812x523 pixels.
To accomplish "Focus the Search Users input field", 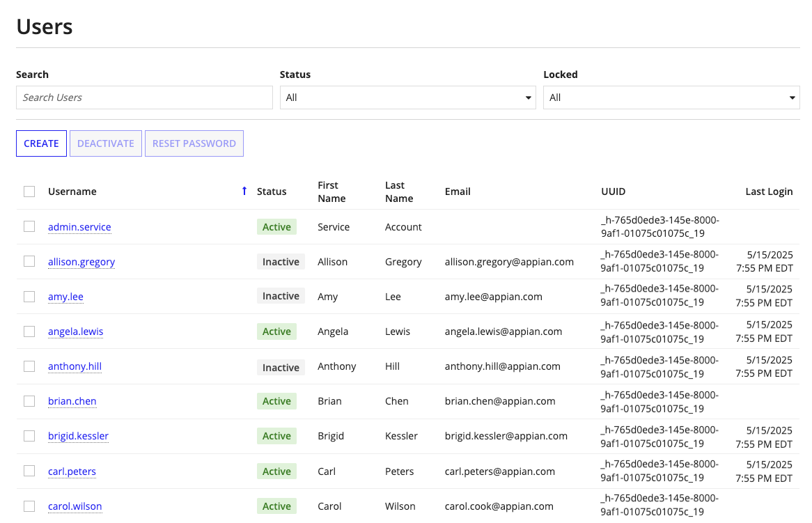I will 144,97.
